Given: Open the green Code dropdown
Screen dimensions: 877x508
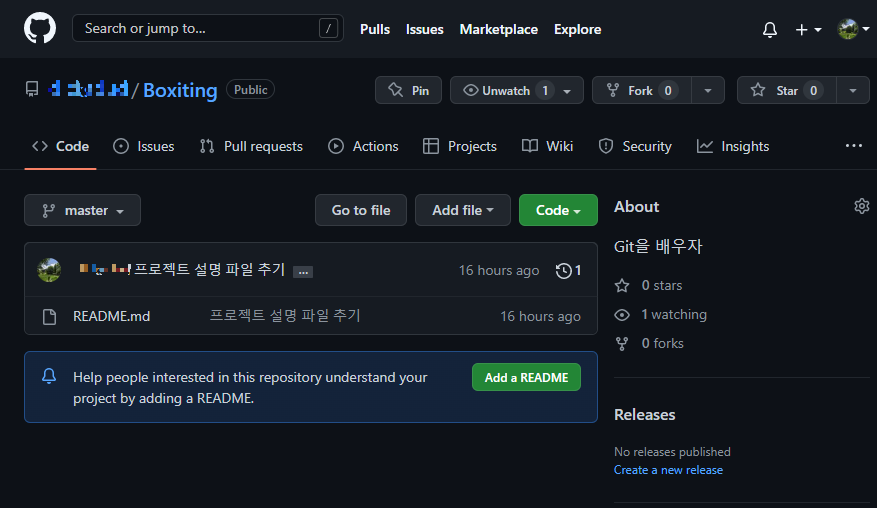Looking at the screenshot, I should 558,210.
